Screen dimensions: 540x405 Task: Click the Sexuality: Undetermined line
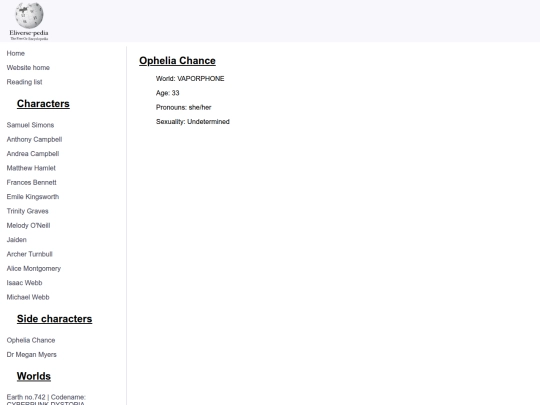[x=193, y=122]
